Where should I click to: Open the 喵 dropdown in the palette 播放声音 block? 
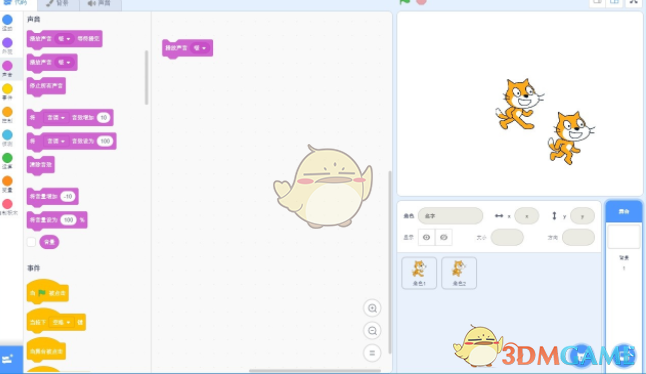(64, 63)
